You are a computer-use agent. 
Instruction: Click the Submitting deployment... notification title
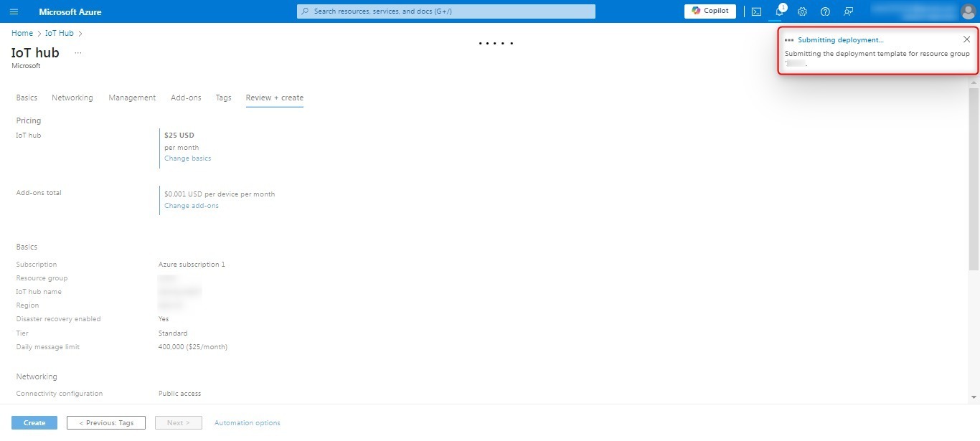(841, 40)
